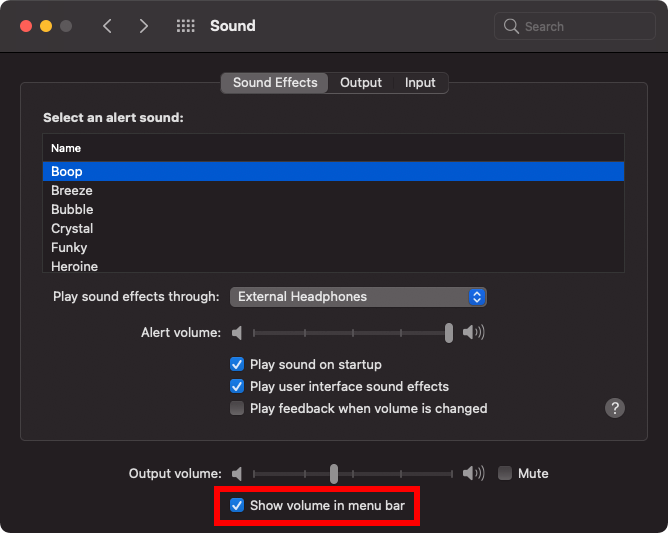Click the Search field

click(575, 26)
